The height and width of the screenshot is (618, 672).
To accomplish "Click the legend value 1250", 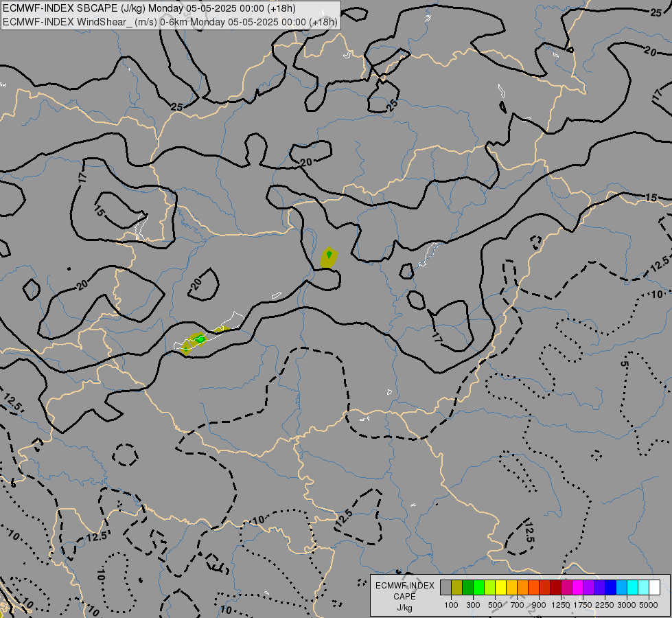I will click(561, 605).
